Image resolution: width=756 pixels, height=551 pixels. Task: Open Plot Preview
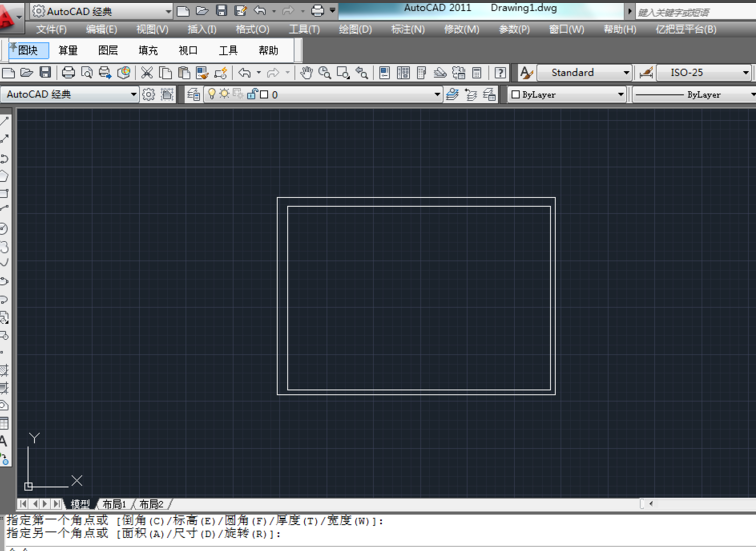87,73
